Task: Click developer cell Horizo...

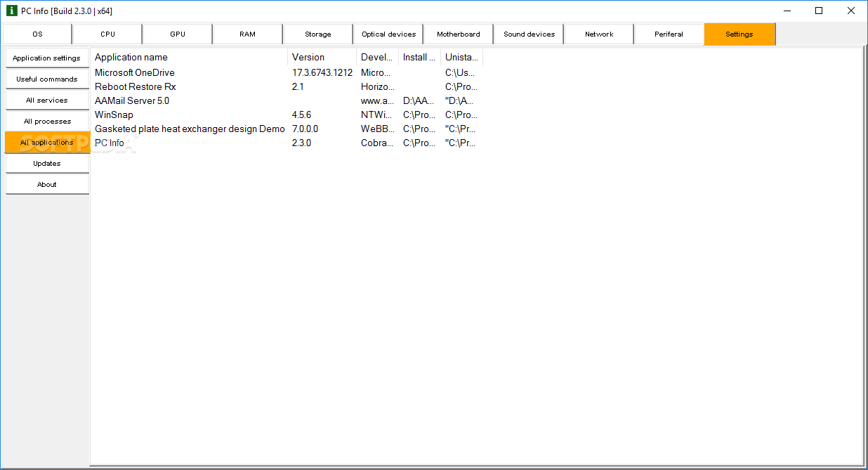Action: pos(377,86)
